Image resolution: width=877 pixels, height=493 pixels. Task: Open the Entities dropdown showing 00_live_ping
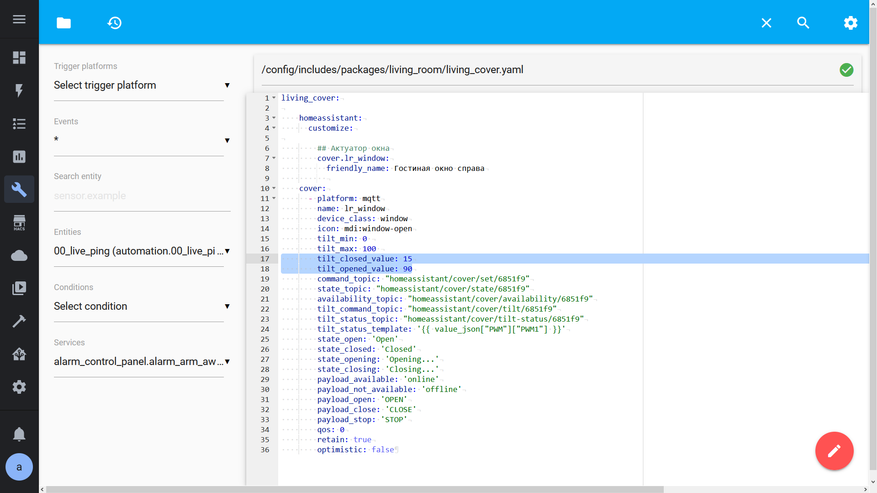pos(142,251)
